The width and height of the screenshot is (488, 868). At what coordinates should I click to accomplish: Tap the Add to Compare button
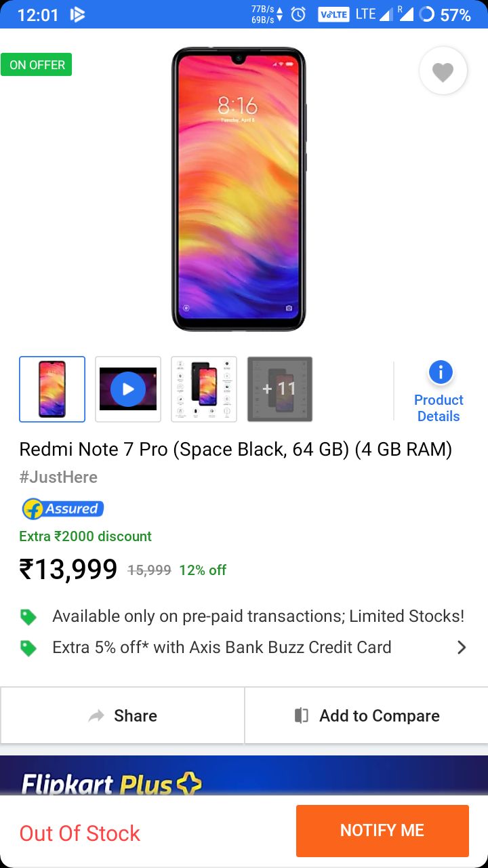367,715
